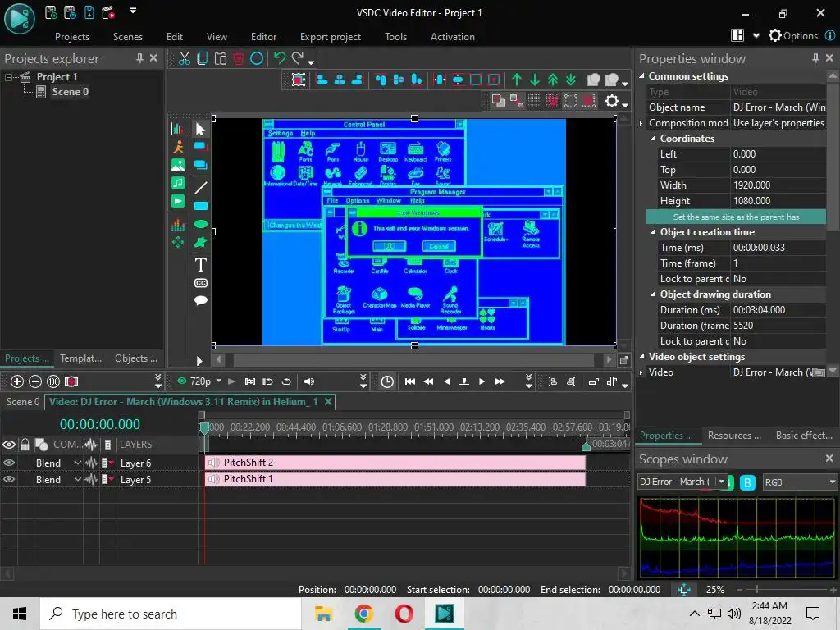
Task: Click the playhead marker on timeline ruler
Action: point(204,428)
